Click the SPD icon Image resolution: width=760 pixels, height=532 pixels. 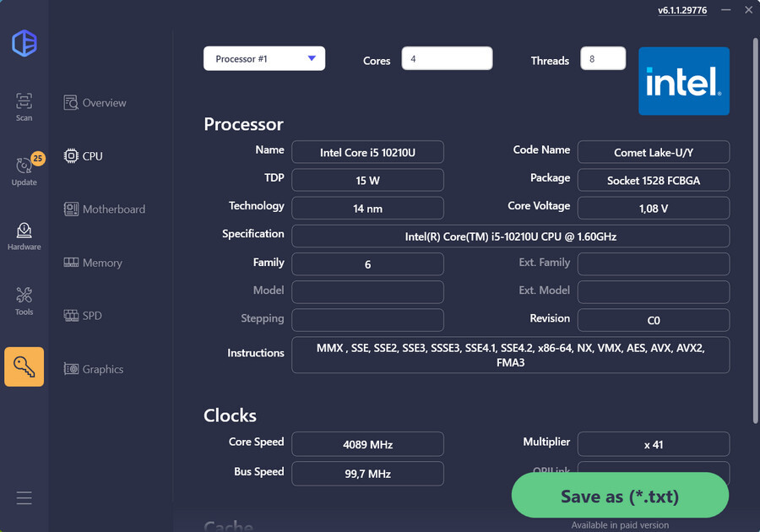click(71, 316)
